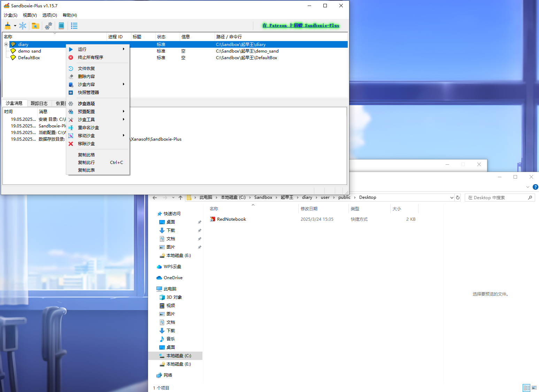
Task: Switch Explorer to large icons view
Action: (x=534, y=388)
